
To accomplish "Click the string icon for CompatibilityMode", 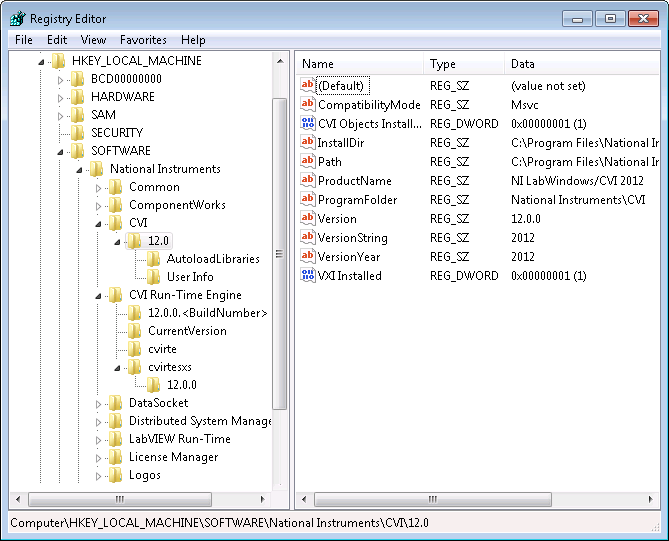I will pyautogui.click(x=308, y=104).
